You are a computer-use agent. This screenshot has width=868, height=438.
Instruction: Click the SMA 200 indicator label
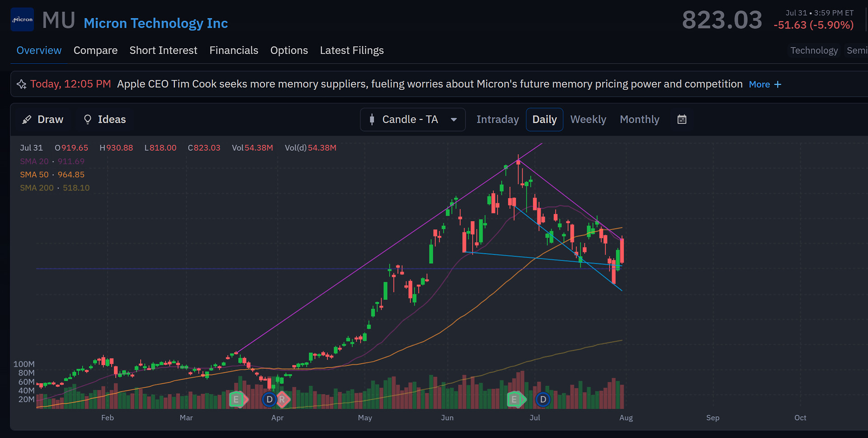[x=55, y=188]
